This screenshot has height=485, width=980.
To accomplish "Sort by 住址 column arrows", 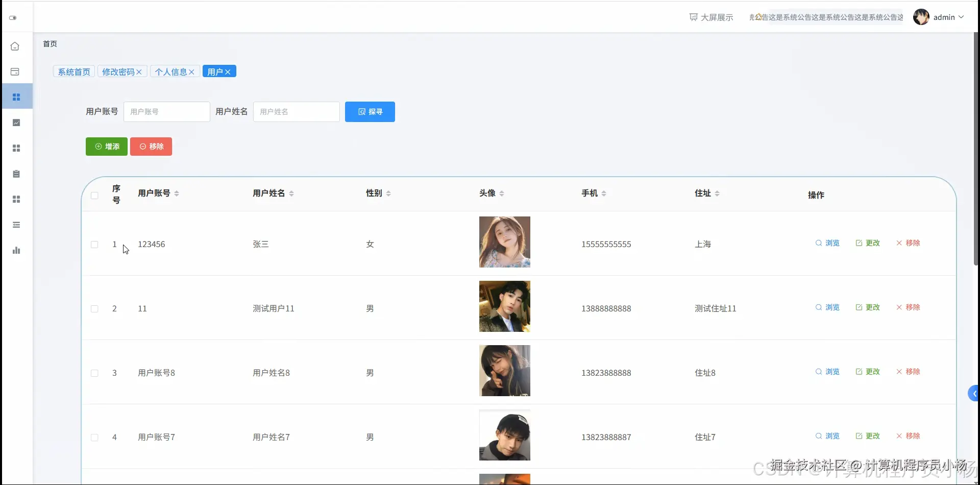I will pos(717,193).
